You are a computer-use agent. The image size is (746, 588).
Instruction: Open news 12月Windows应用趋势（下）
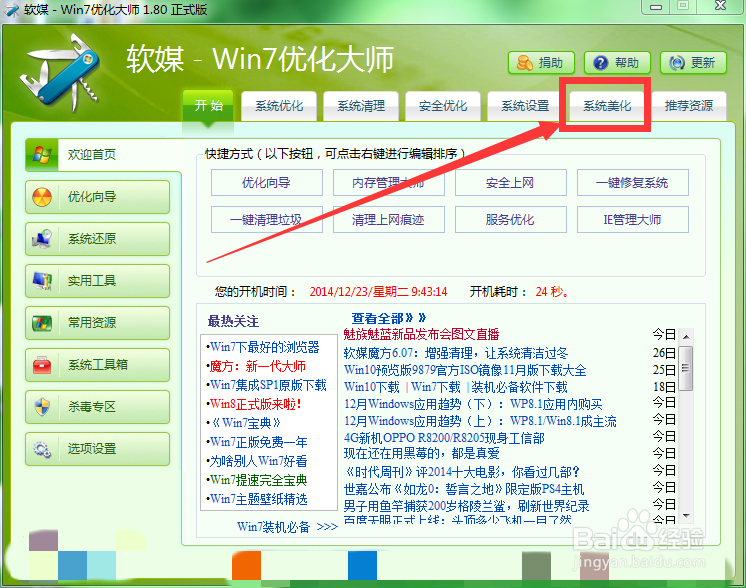473,404
